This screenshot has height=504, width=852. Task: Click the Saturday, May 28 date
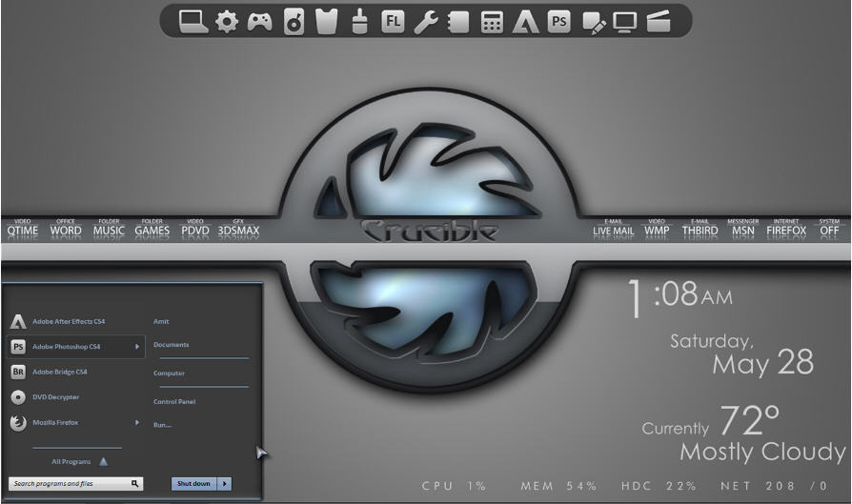pos(741,354)
